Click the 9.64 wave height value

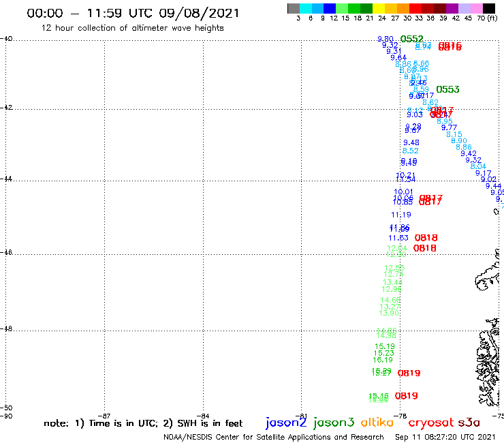[x=398, y=58]
